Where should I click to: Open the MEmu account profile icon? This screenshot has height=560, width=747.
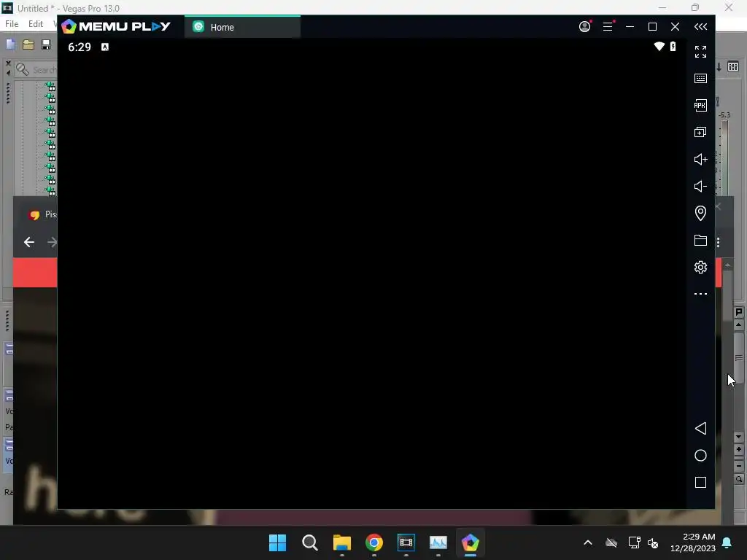pos(584,27)
